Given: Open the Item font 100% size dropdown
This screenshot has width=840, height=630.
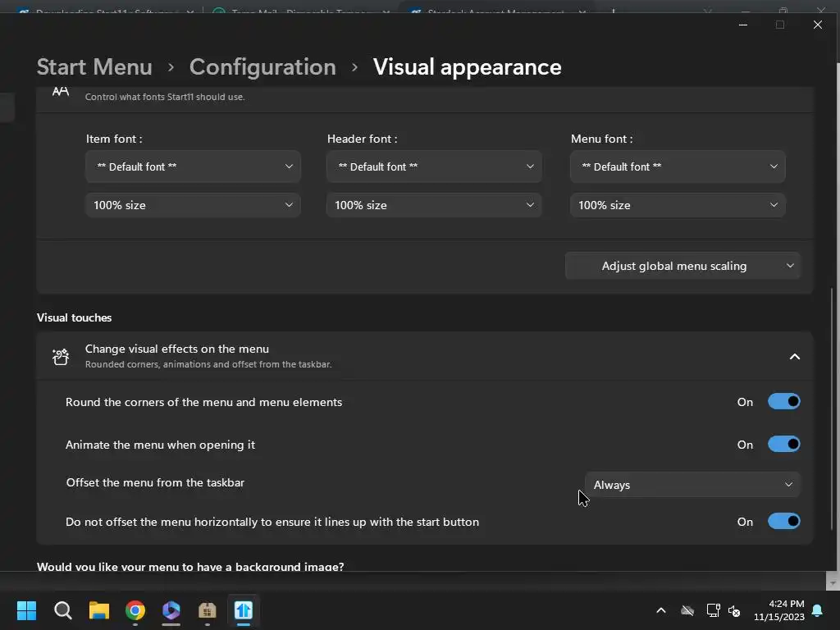Looking at the screenshot, I should coord(193,205).
